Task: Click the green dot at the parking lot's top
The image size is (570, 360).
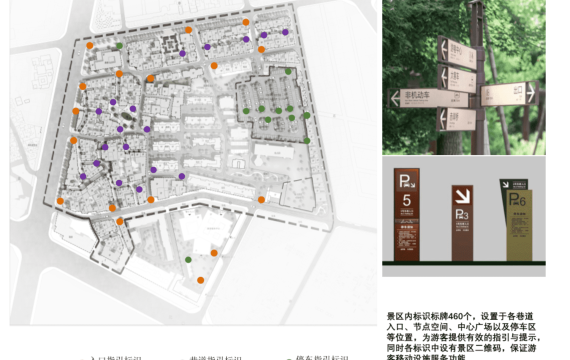Action: pyautogui.click(x=288, y=72)
